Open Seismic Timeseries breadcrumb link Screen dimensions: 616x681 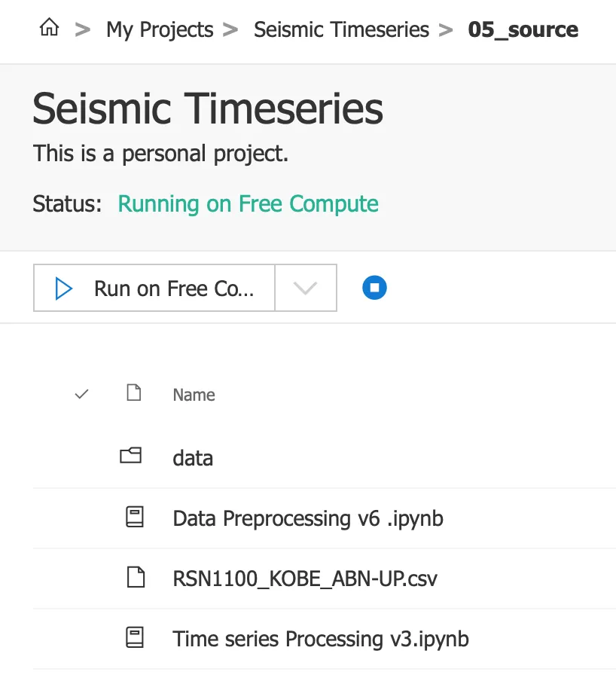[341, 30]
